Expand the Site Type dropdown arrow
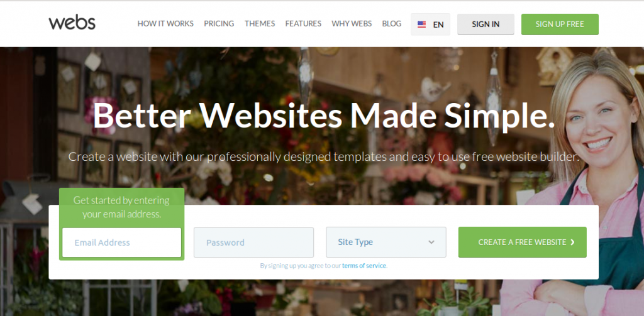This screenshot has height=316, width=644. point(431,242)
